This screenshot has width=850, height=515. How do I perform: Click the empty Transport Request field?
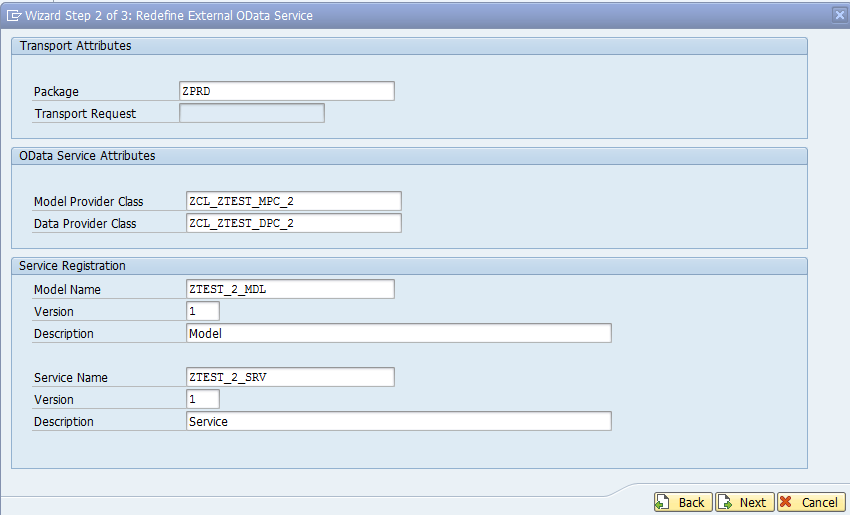pyautogui.click(x=251, y=113)
